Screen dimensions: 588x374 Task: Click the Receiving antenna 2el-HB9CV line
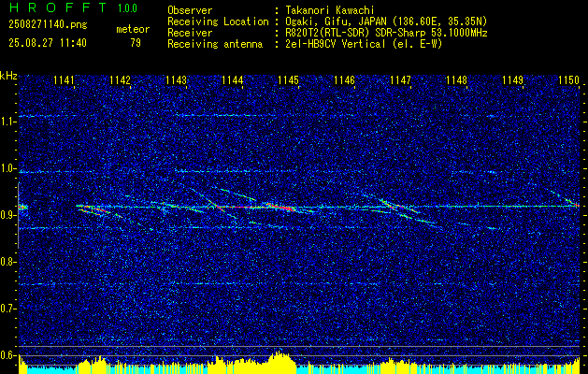[x=305, y=44]
